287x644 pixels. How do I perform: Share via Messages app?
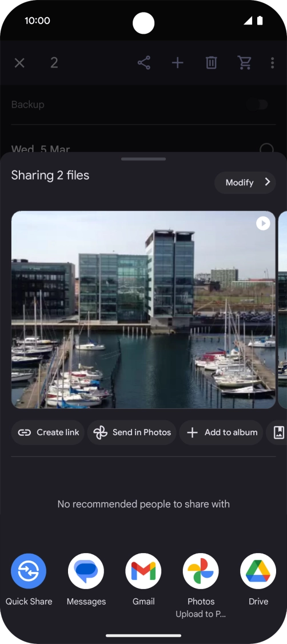tap(86, 579)
